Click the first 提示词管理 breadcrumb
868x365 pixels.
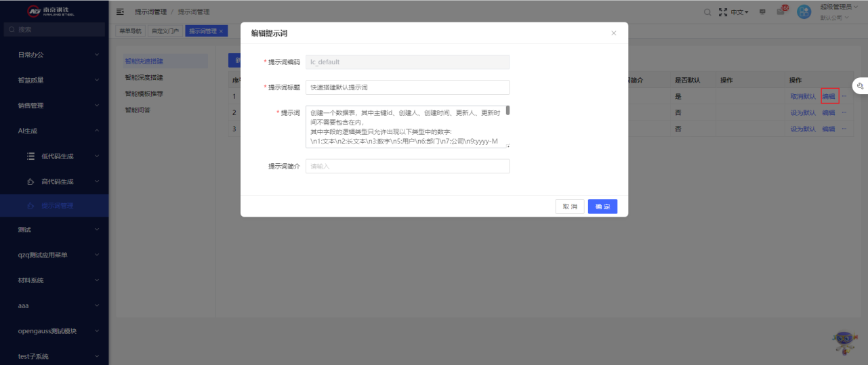click(x=150, y=12)
